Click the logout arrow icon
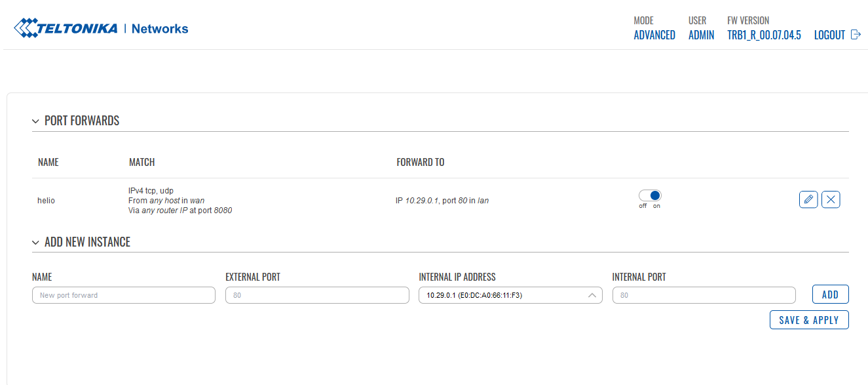 (x=856, y=35)
